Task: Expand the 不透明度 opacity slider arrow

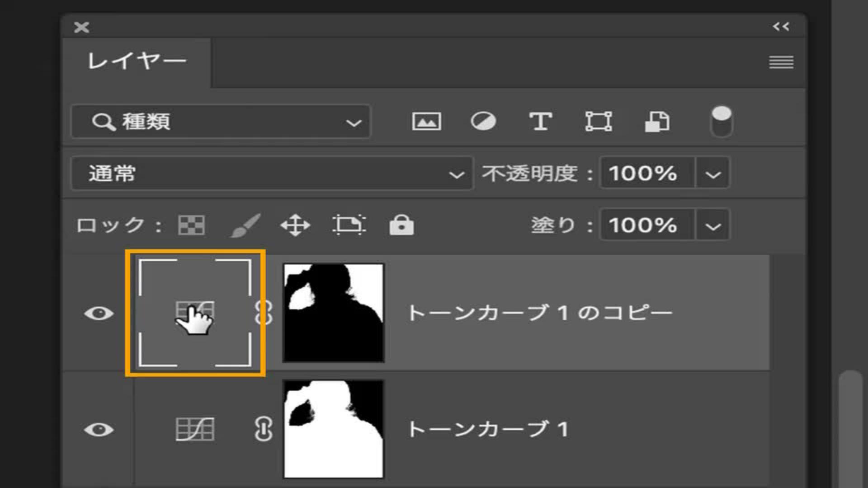Action: click(713, 174)
